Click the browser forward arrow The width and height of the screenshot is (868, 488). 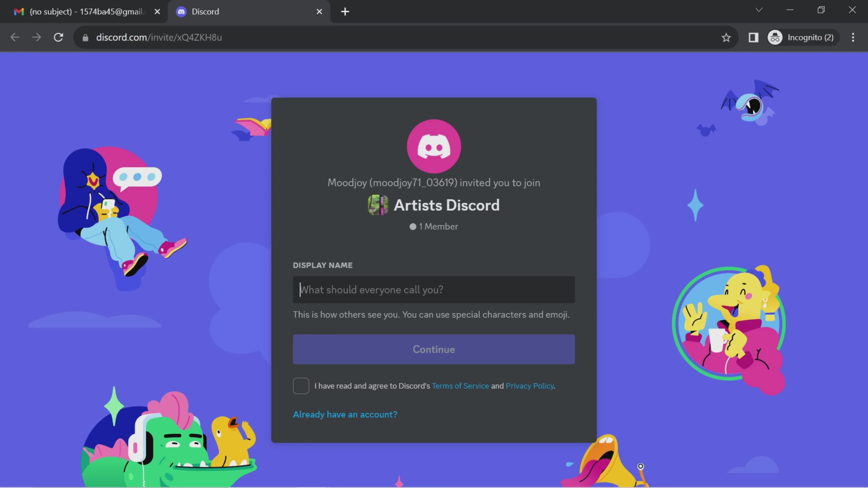tap(36, 37)
